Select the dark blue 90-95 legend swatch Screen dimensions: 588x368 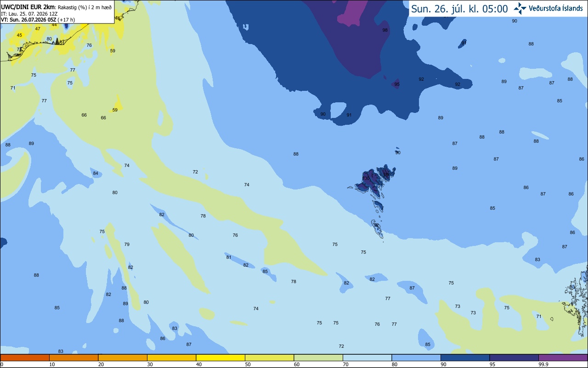click(465, 357)
